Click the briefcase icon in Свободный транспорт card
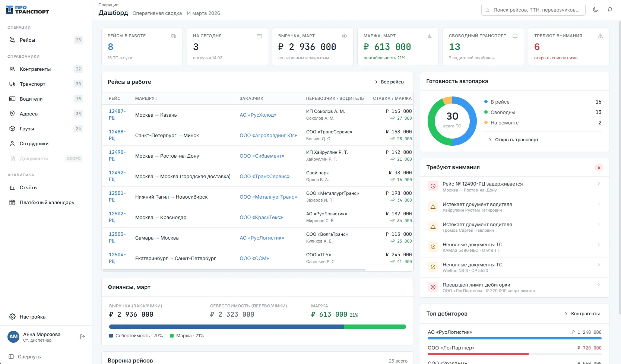This screenshot has width=621, height=364. [x=515, y=36]
